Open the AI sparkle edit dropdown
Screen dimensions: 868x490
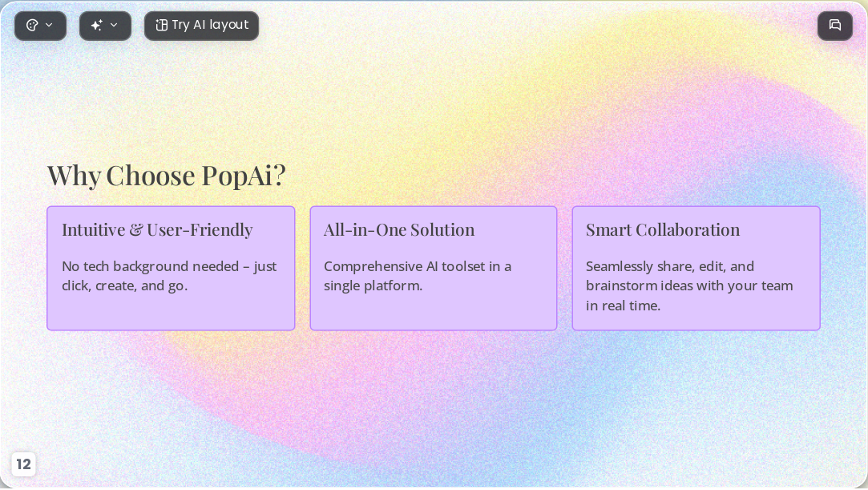(x=105, y=26)
